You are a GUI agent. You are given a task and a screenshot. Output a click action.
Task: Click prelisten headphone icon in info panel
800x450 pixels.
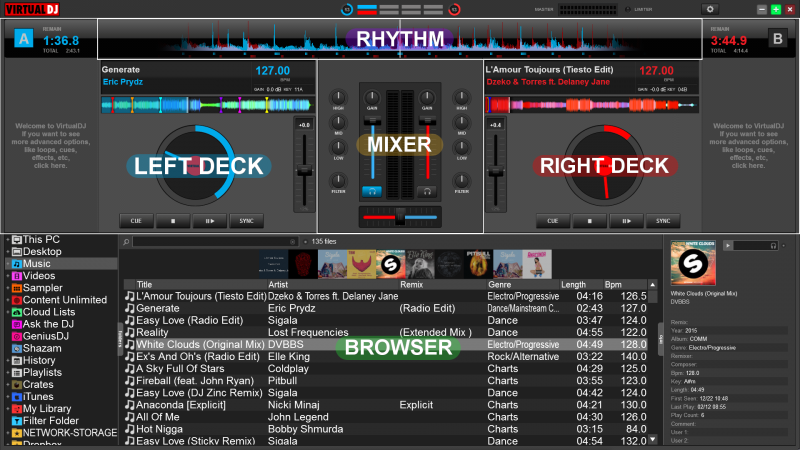pyautogui.click(x=773, y=246)
